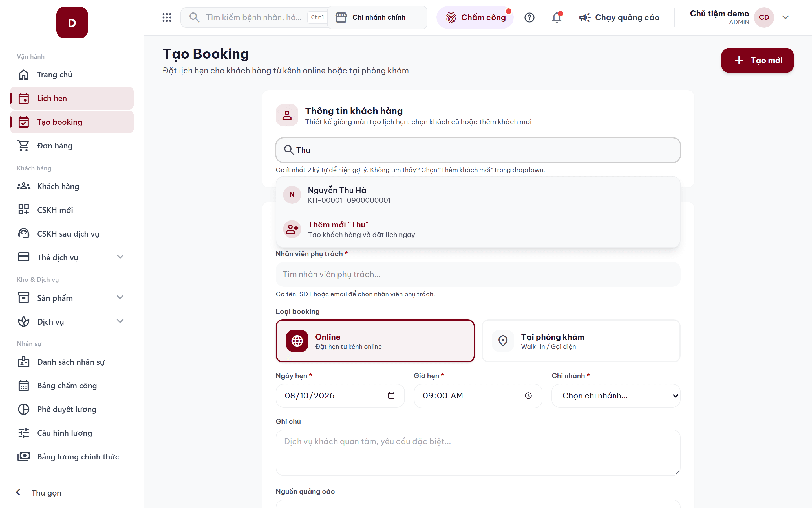
Task: Choose Thêm mới "Thu" option
Action: point(478,229)
